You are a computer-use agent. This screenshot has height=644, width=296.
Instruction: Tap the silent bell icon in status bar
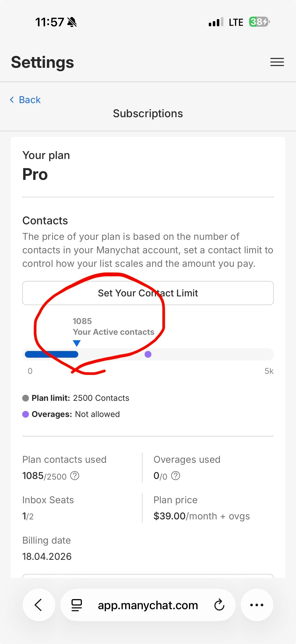72,22
